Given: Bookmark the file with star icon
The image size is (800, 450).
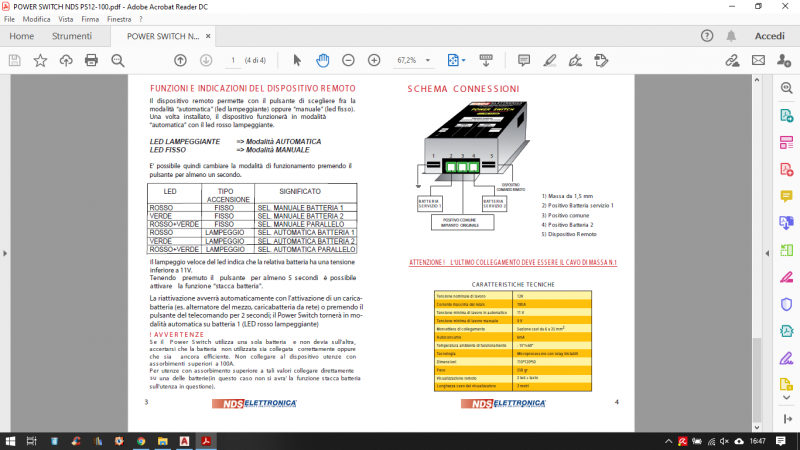Looking at the screenshot, I should coord(40,60).
